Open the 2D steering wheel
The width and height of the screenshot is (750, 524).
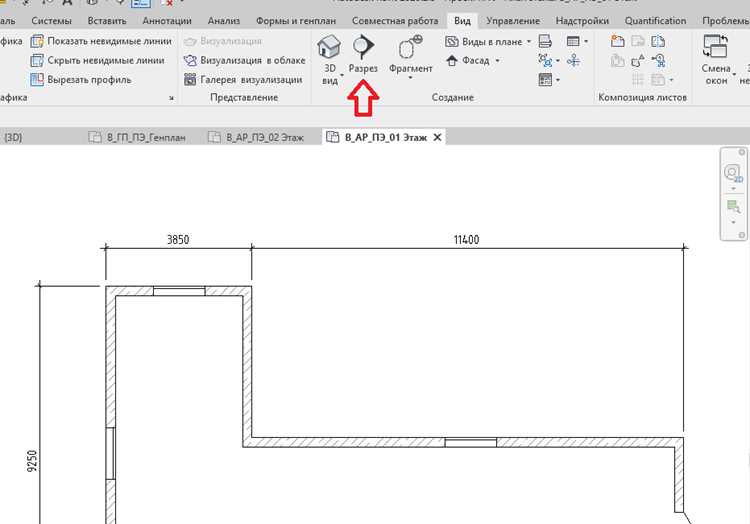(x=732, y=173)
